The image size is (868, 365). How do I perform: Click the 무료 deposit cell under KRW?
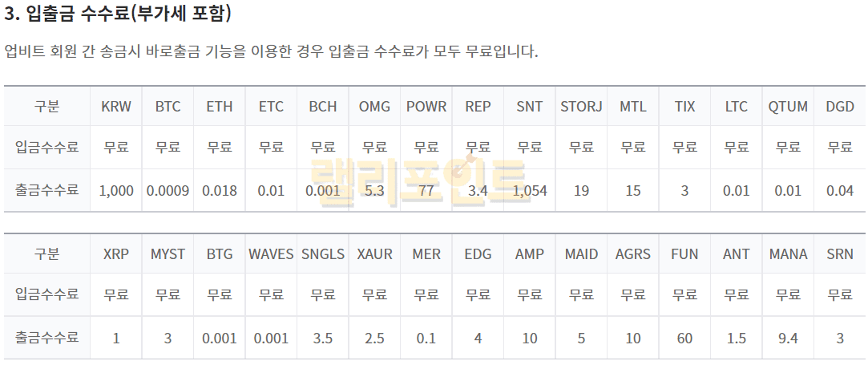116,148
